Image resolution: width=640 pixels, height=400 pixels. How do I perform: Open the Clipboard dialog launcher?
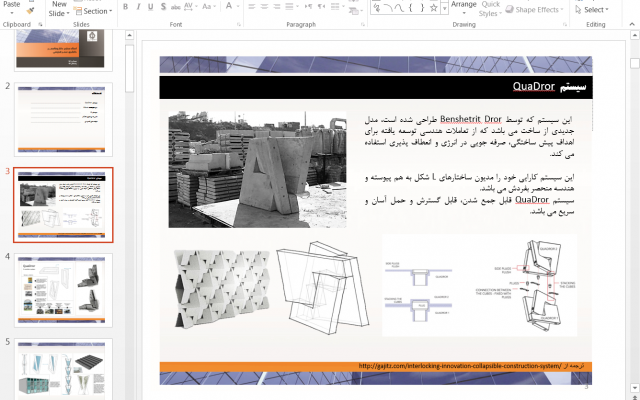(40, 24)
